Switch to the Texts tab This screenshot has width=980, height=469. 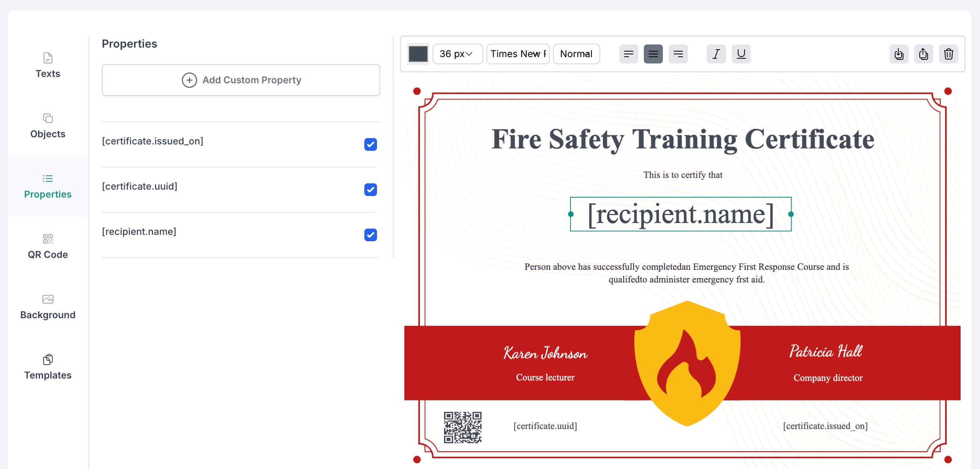(48, 66)
